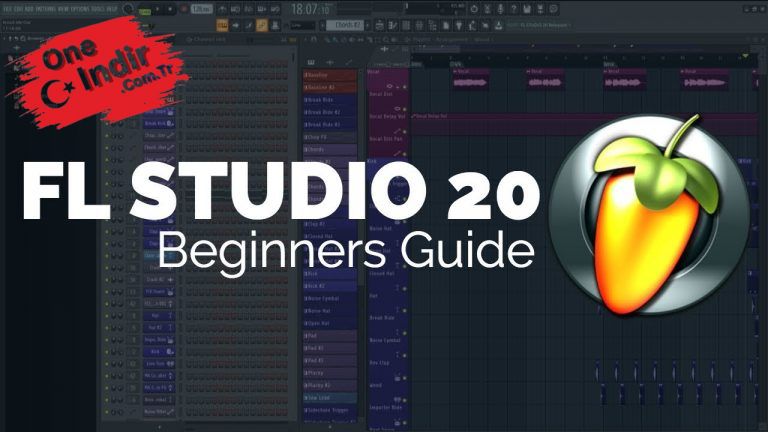This screenshot has height=432, width=768.
Task: Click the question mark help icon
Action: pyautogui.click(x=513, y=9)
